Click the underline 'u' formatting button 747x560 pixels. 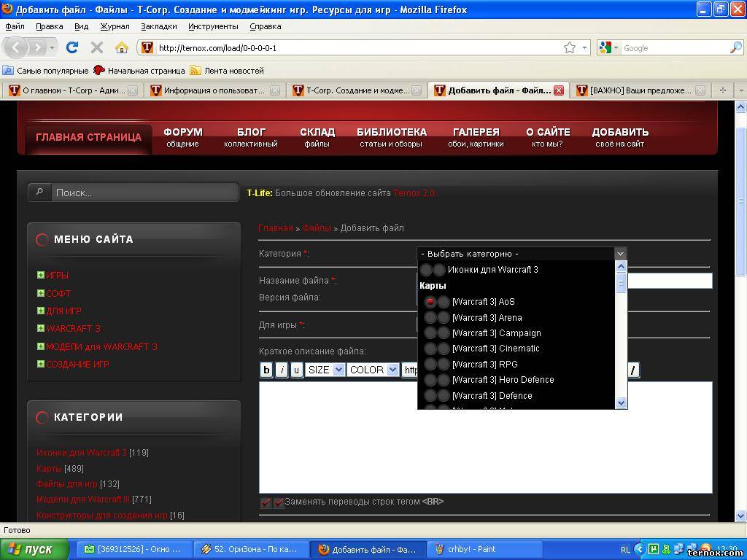[x=297, y=370]
